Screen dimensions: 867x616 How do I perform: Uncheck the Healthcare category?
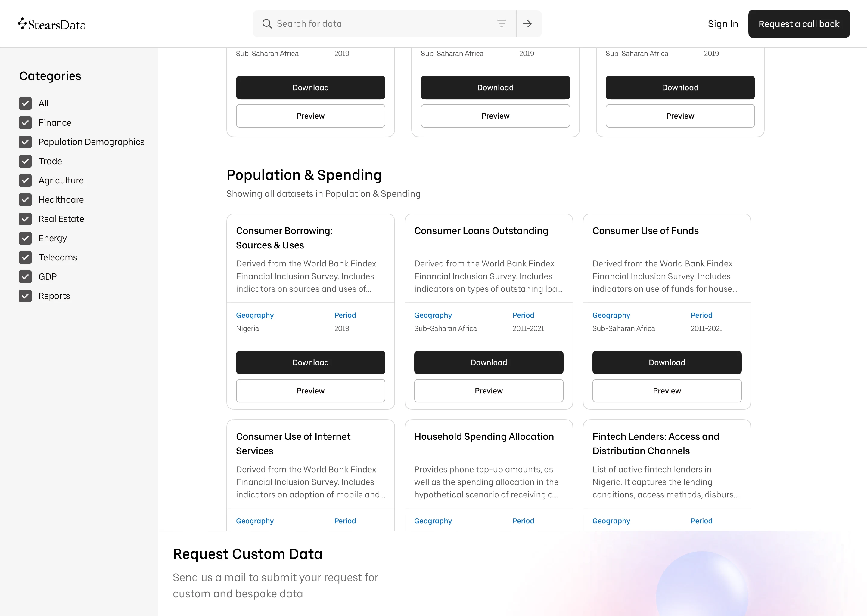[25, 199]
